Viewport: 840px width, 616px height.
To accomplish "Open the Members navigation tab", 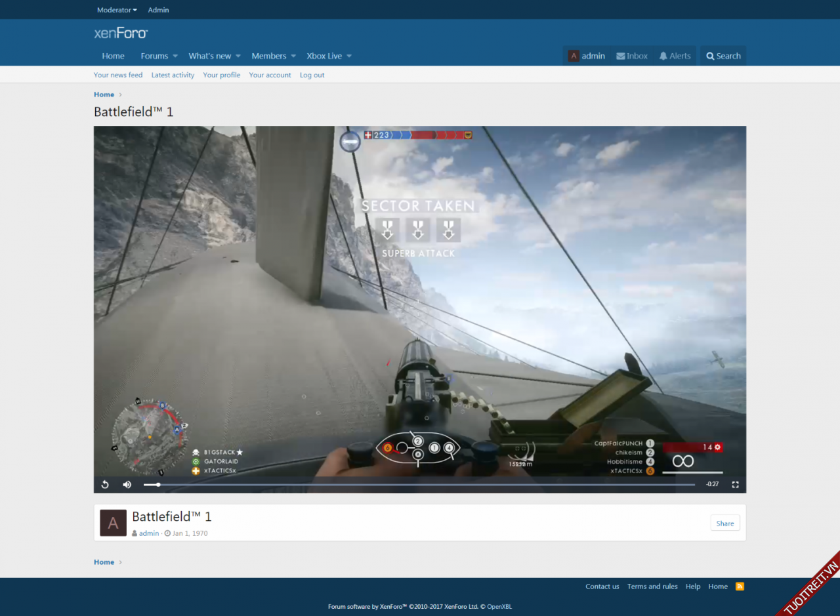I will point(268,56).
